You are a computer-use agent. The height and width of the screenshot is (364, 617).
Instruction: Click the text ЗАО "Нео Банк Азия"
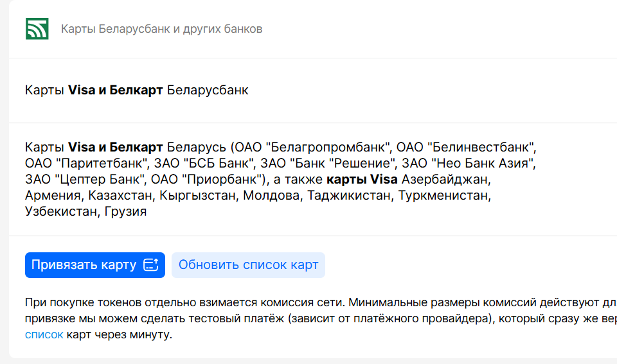coord(469,163)
